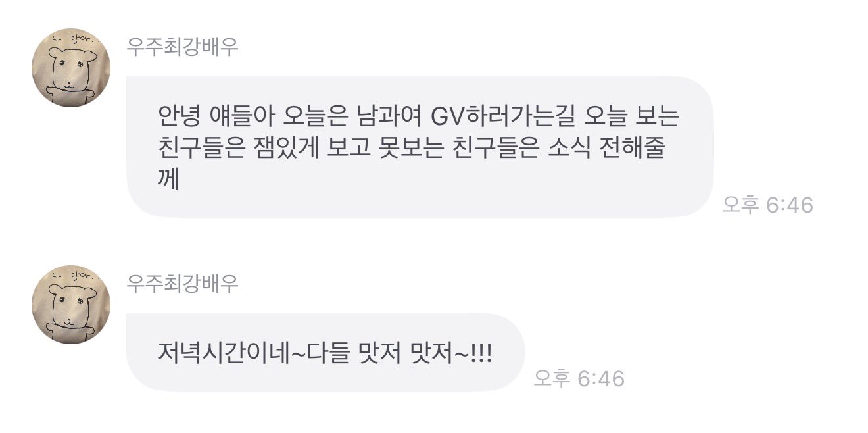Click the 우주최강배우 name above the 저녁시간이네 message
Screen dimensions: 868x433
(182, 284)
